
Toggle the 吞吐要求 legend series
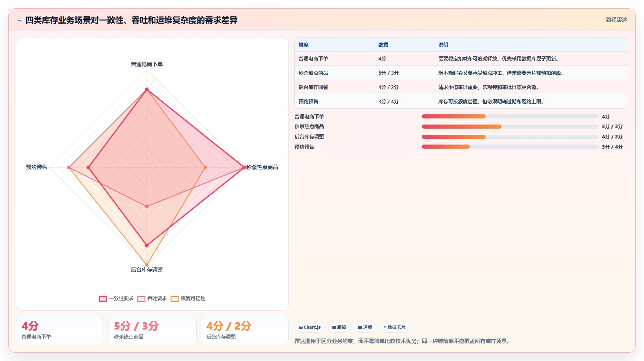click(152, 299)
